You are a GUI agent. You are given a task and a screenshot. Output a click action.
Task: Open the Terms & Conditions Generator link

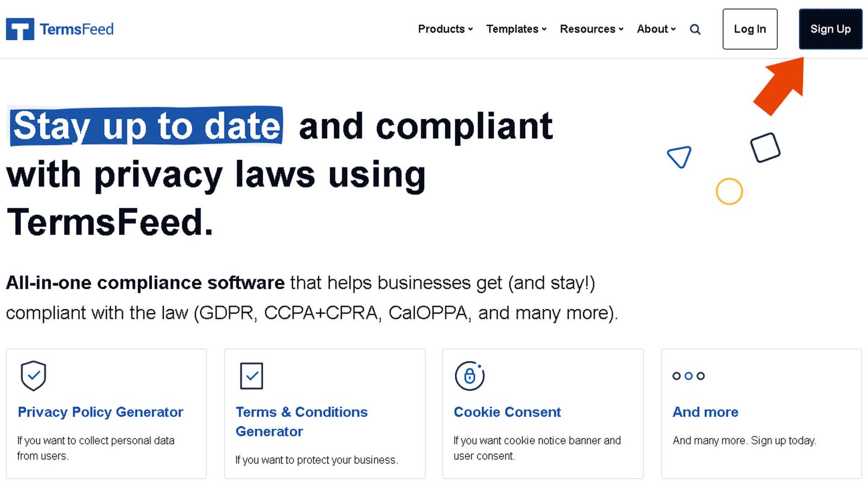(302, 422)
